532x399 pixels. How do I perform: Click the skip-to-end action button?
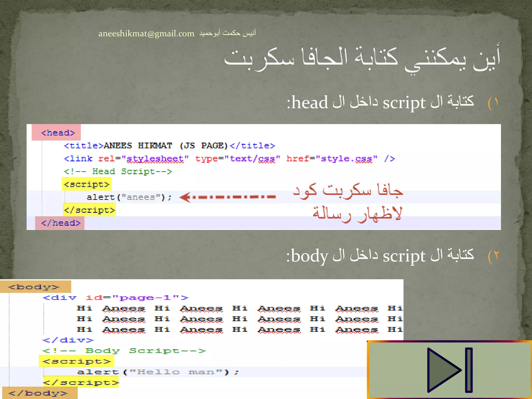pos(450,370)
